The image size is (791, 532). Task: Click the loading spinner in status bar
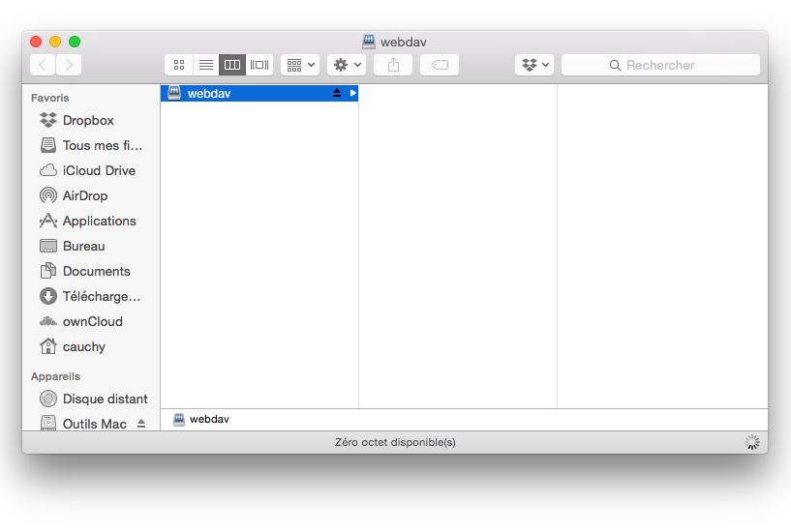(x=752, y=442)
